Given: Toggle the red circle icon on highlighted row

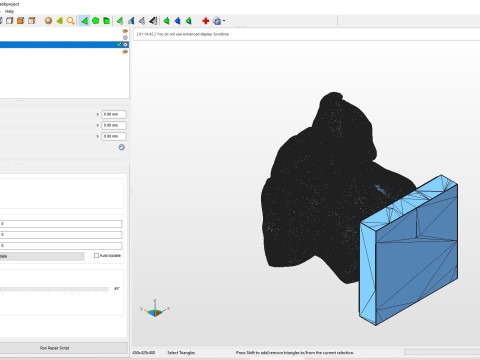Looking at the screenshot, I should pyautogui.click(x=125, y=44).
